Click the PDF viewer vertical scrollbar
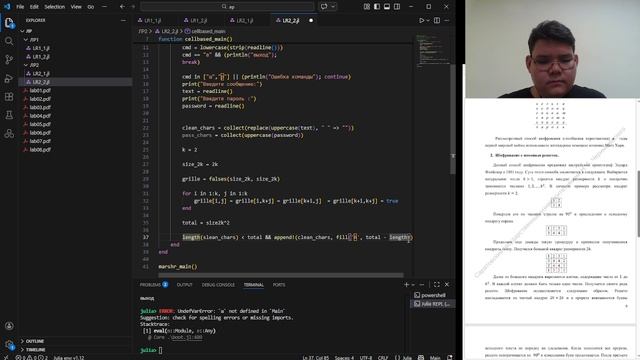 pyautogui.click(x=638, y=204)
